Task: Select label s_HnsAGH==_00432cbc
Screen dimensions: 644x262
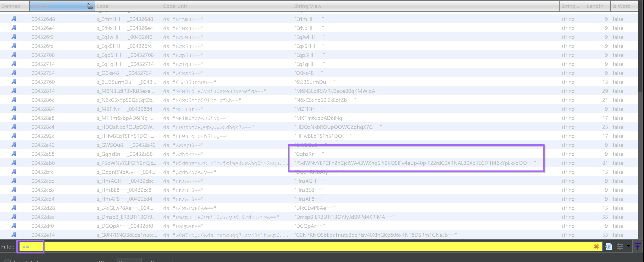Action: pos(125,181)
